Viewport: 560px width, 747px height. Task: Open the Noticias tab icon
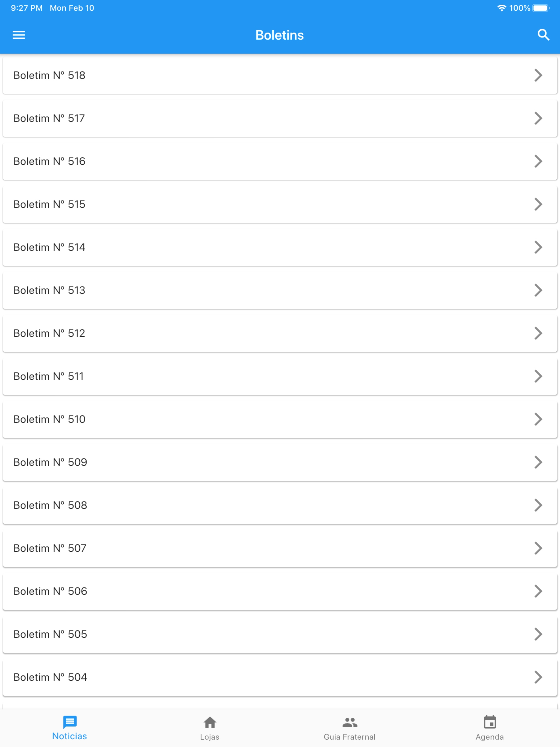70,722
